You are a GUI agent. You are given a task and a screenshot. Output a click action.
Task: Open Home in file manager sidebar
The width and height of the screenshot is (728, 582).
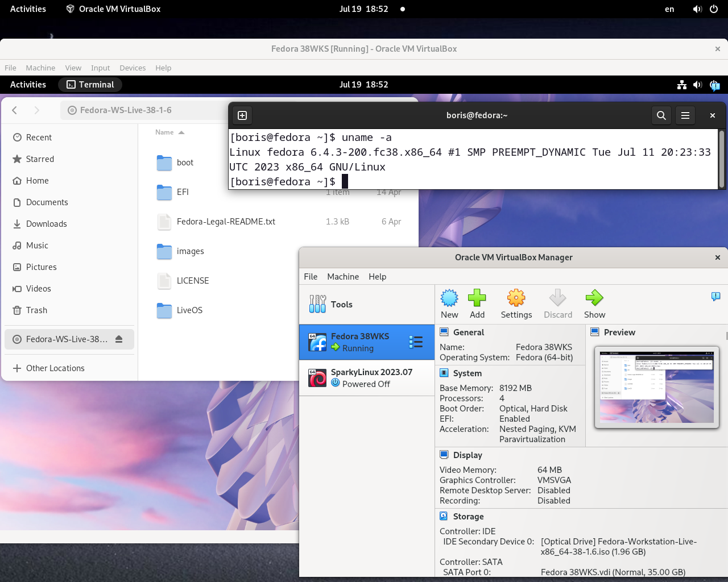69,181
